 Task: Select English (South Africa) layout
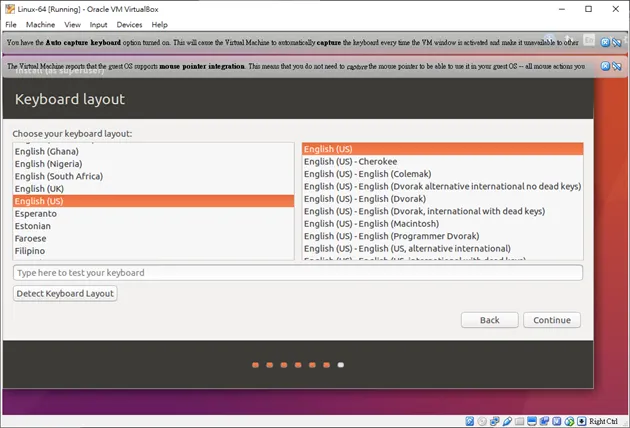point(153,176)
